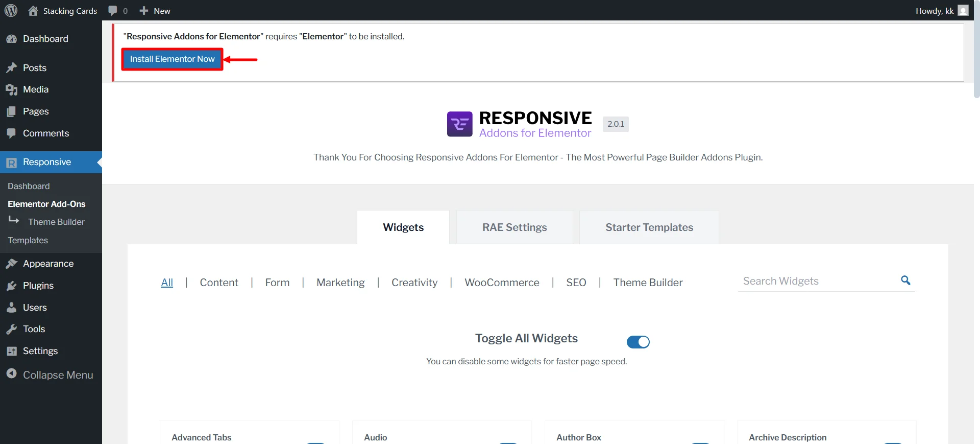This screenshot has height=444, width=980.
Task: Click the Dashboard gauge icon in sidebar
Action: coord(11,39)
